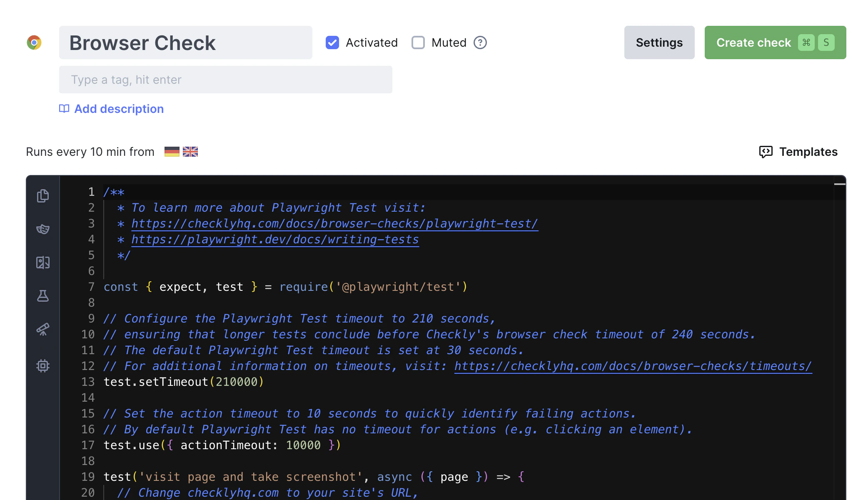
Task: Enable the Muted checkbox
Action: coord(418,42)
